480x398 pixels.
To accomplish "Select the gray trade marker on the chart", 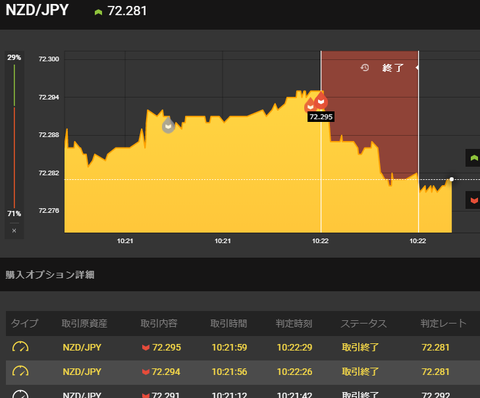I will click(x=168, y=125).
